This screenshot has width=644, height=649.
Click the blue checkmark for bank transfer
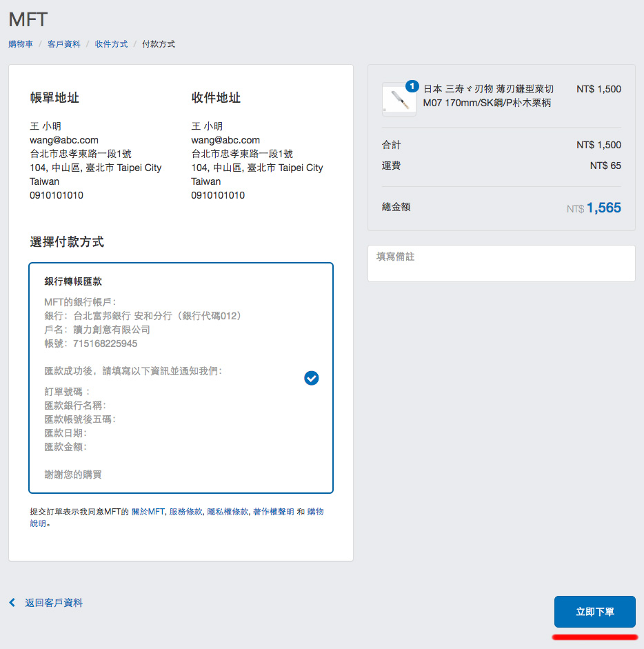coord(312,378)
